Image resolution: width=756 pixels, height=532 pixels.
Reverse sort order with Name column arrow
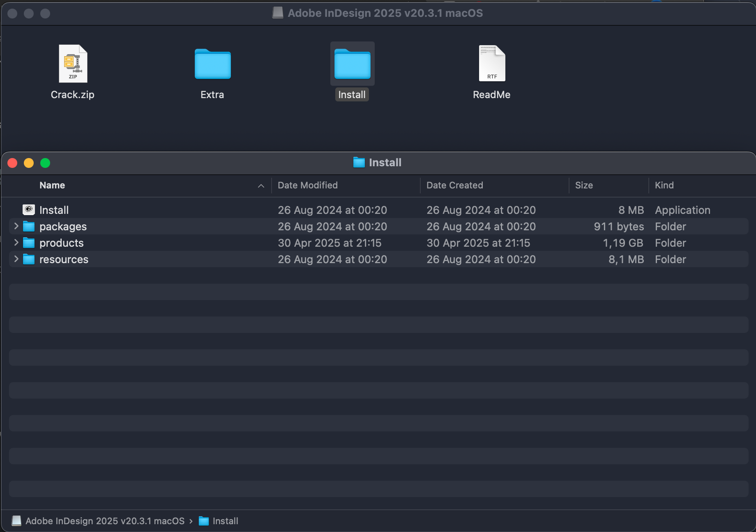(261, 186)
